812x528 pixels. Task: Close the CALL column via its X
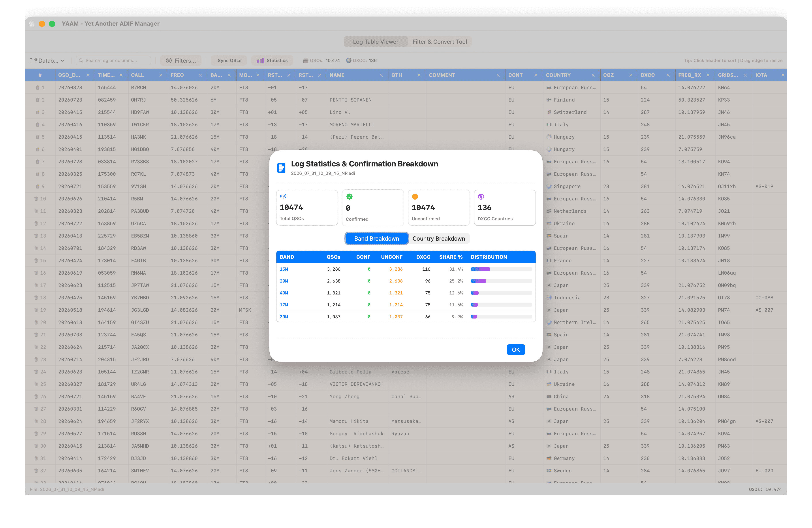[x=160, y=75]
